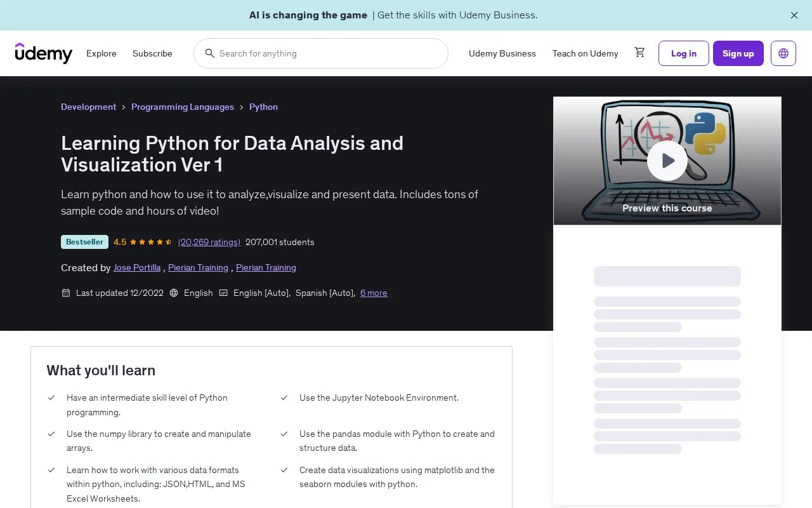Click the course title heading
Image resolution: width=812 pixels, height=508 pixels.
(x=232, y=154)
